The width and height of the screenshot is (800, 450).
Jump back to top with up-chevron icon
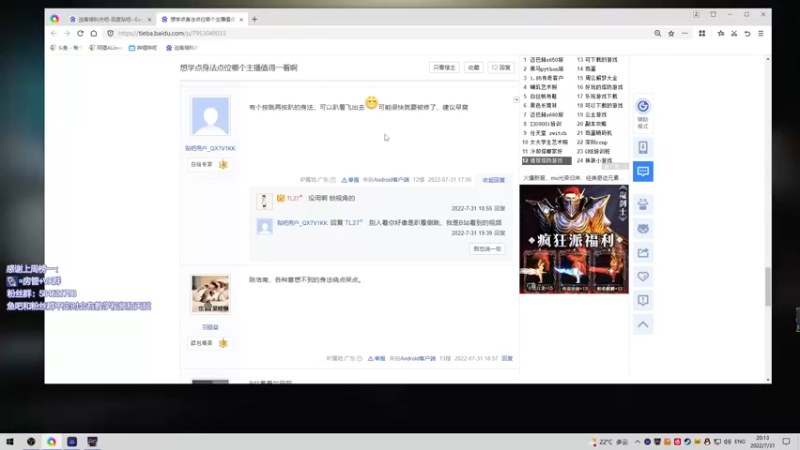coord(643,324)
